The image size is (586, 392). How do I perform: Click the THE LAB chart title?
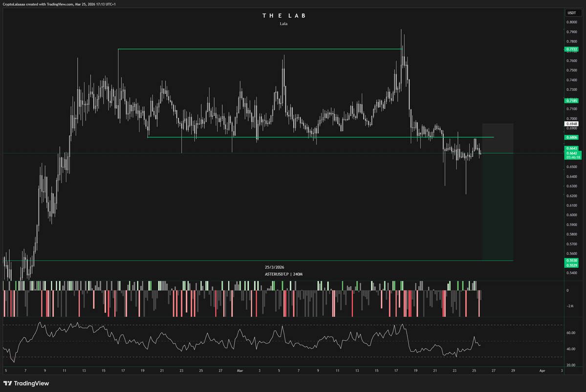283,16
